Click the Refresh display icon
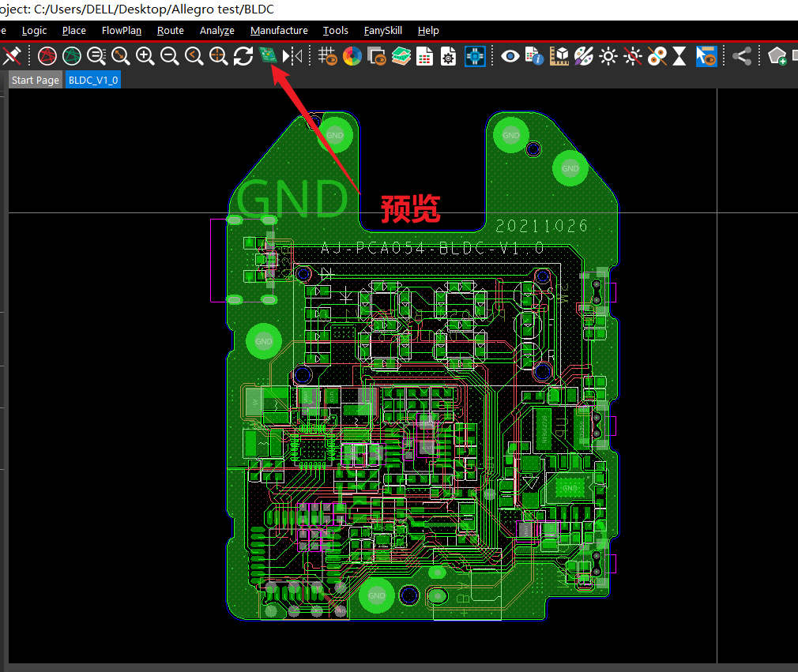The image size is (798, 672). coord(243,56)
